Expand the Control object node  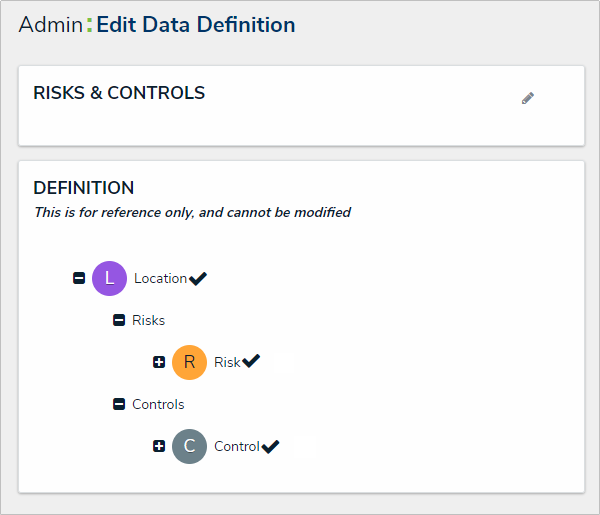point(159,446)
